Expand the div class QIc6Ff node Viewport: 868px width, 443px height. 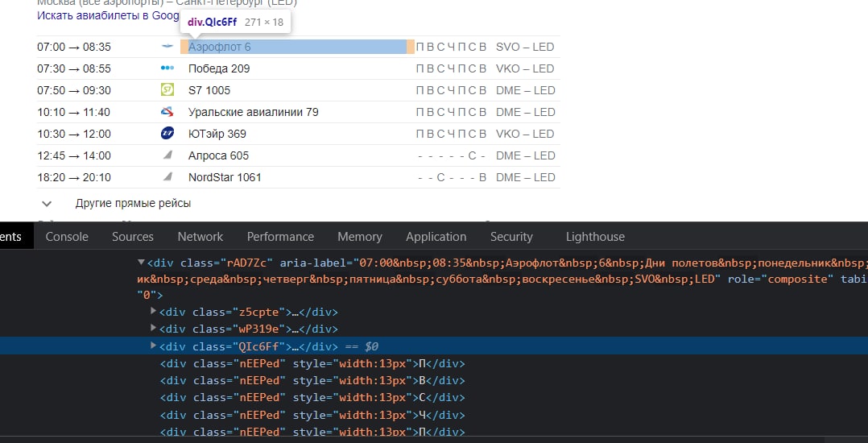(153, 346)
